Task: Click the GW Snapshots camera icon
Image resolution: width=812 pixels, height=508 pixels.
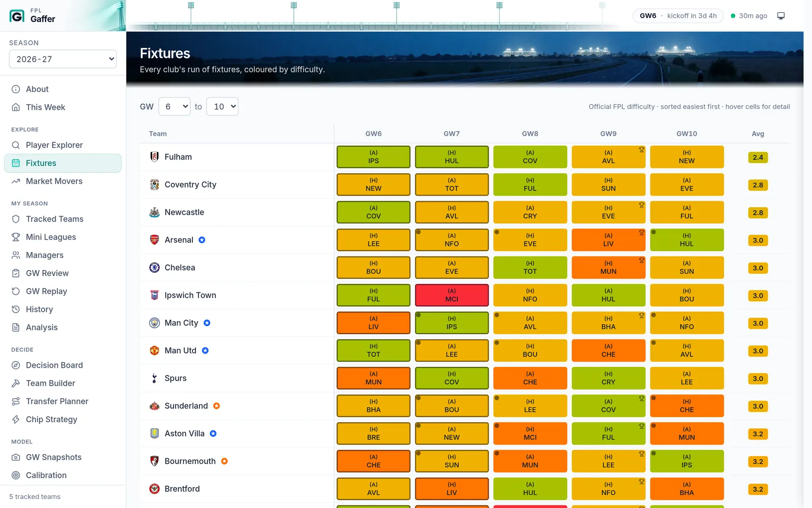Action: click(16, 457)
